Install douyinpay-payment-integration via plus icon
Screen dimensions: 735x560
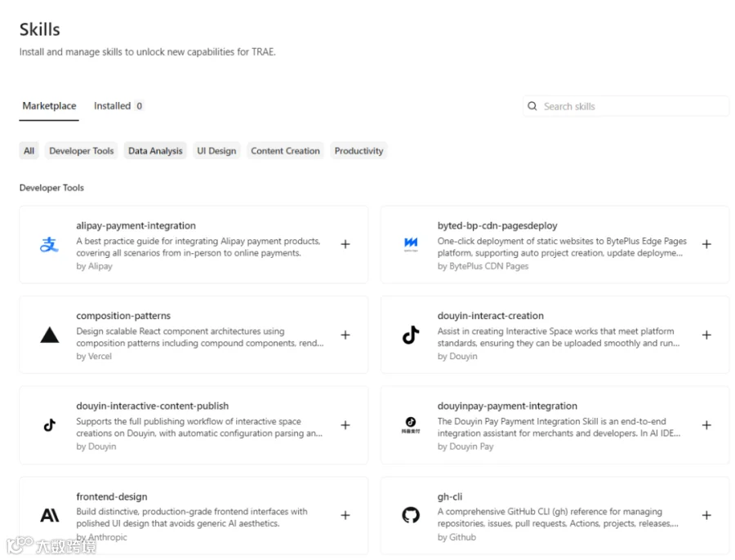click(706, 425)
